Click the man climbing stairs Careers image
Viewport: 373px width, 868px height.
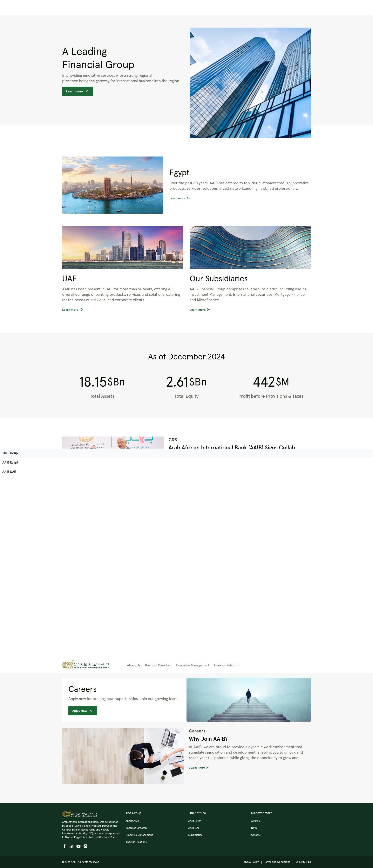click(x=248, y=699)
